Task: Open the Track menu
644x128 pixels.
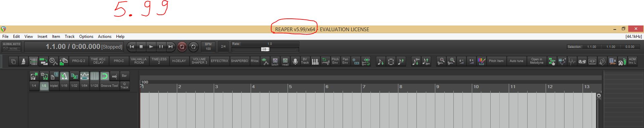Action: [69, 37]
